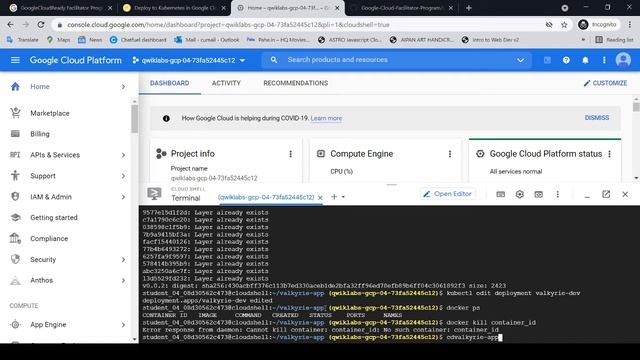Switch to the DASHBOARD tab
640x360 pixels.
(x=169, y=83)
